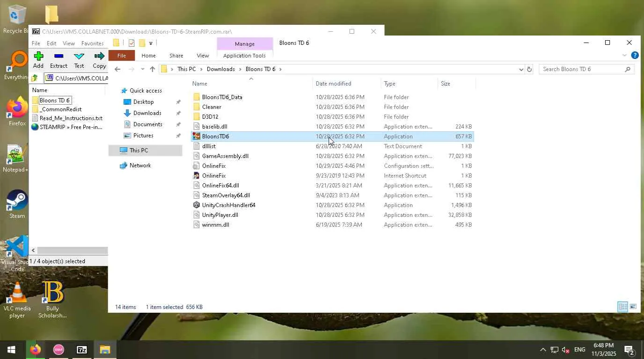Select the OnlineFix Internet Shortcut file

pyautogui.click(x=332, y=176)
